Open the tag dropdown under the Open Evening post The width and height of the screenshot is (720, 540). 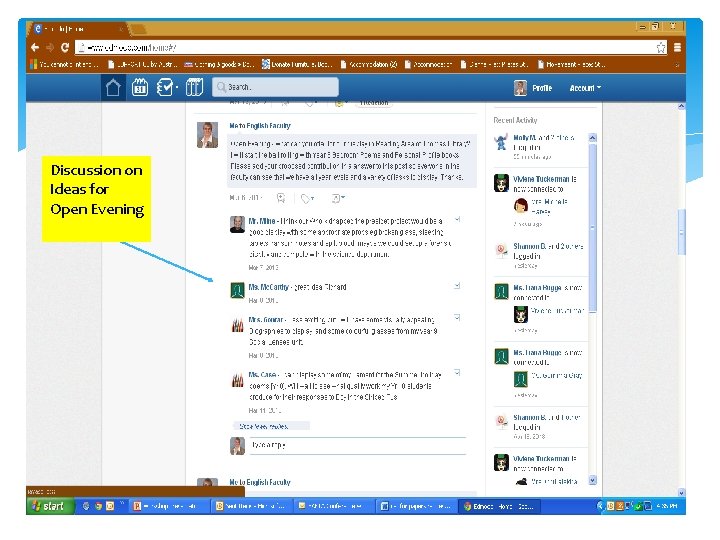tap(307, 198)
